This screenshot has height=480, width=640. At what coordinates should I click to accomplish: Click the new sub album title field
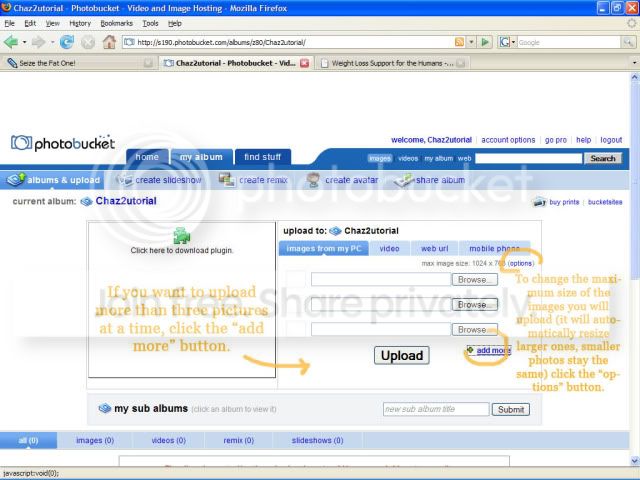click(436, 409)
